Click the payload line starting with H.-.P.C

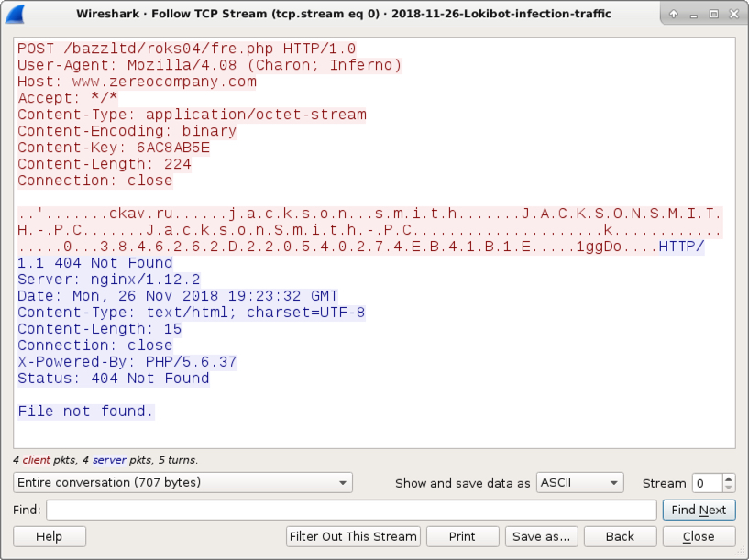(369, 230)
